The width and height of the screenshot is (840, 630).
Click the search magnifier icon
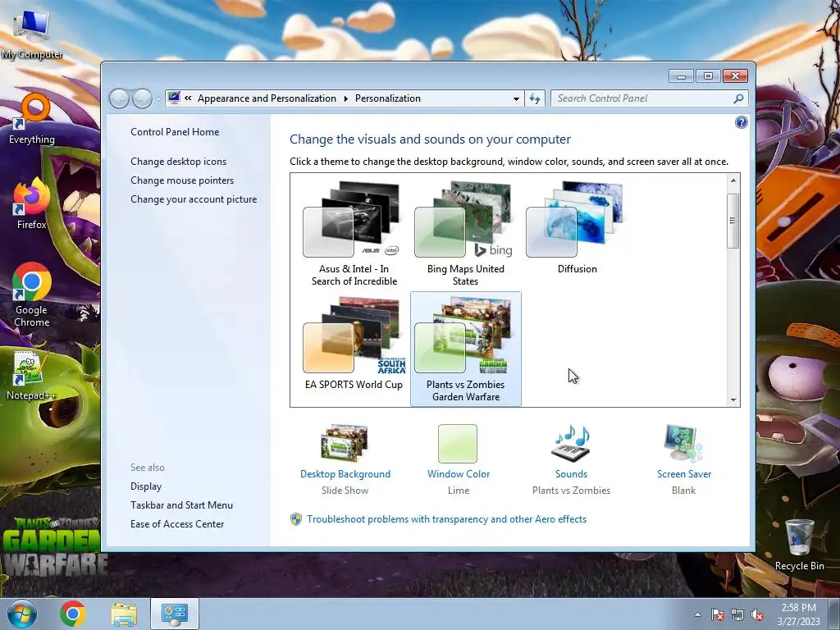(738, 98)
